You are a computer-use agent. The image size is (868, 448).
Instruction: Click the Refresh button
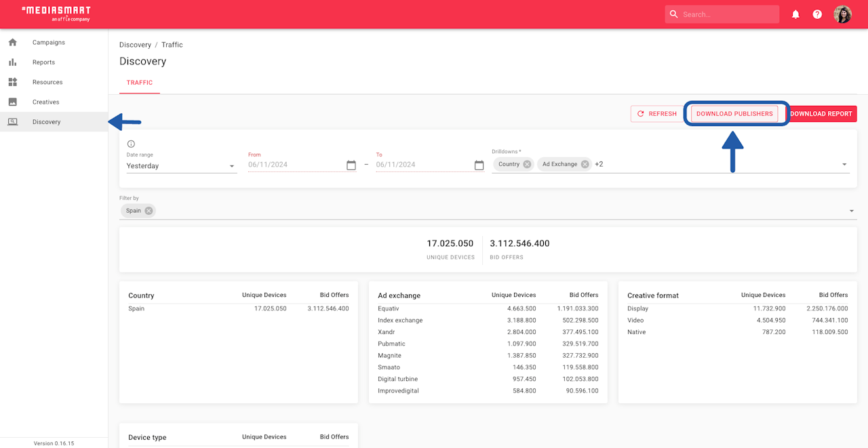pos(656,114)
